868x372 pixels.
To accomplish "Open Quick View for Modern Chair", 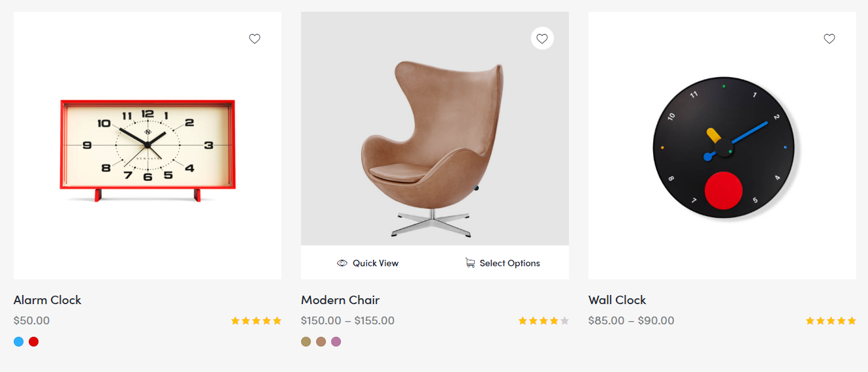I will (x=375, y=263).
